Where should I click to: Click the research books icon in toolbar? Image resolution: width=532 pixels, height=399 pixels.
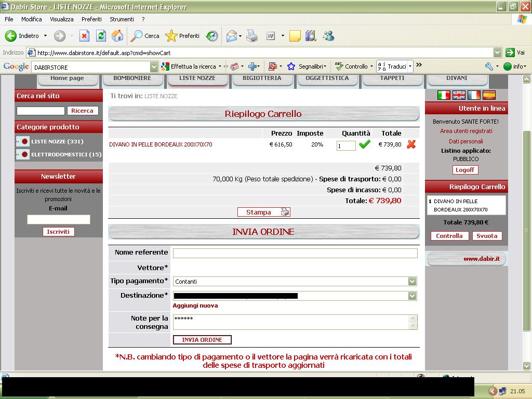coord(311,36)
